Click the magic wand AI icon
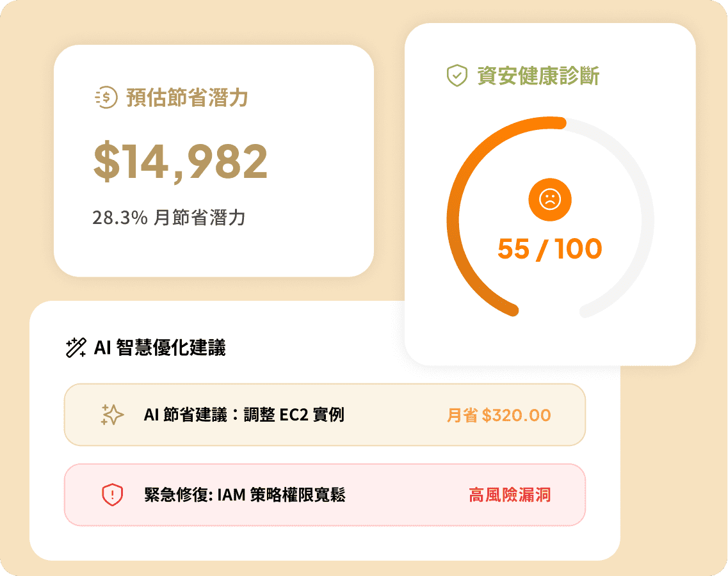The width and height of the screenshot is (728, 576). (76, 348)
